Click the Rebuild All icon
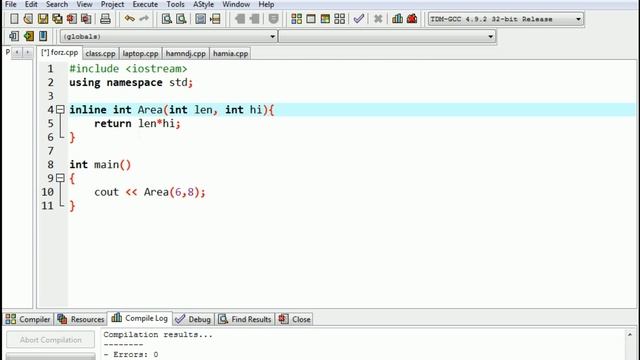The height and width of the screenshot is (360, 640). [x=340, y=19]
